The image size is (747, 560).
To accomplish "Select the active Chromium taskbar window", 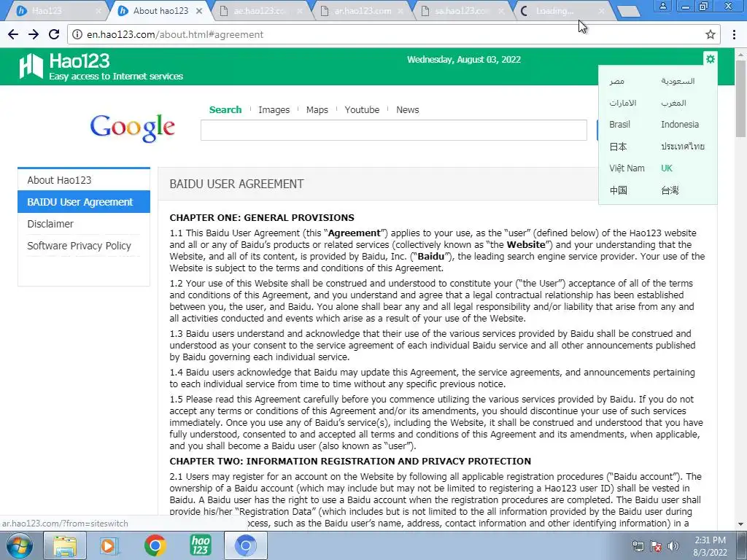I will [245, 546].
